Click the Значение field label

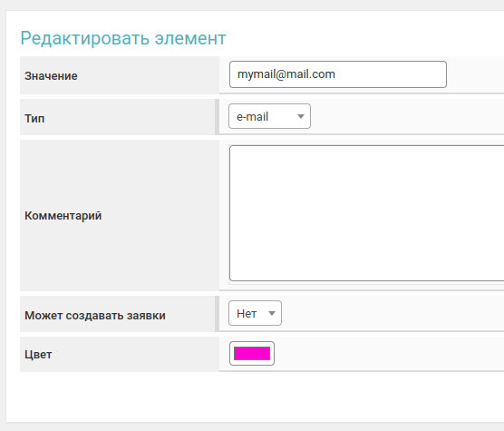(51, 76)
